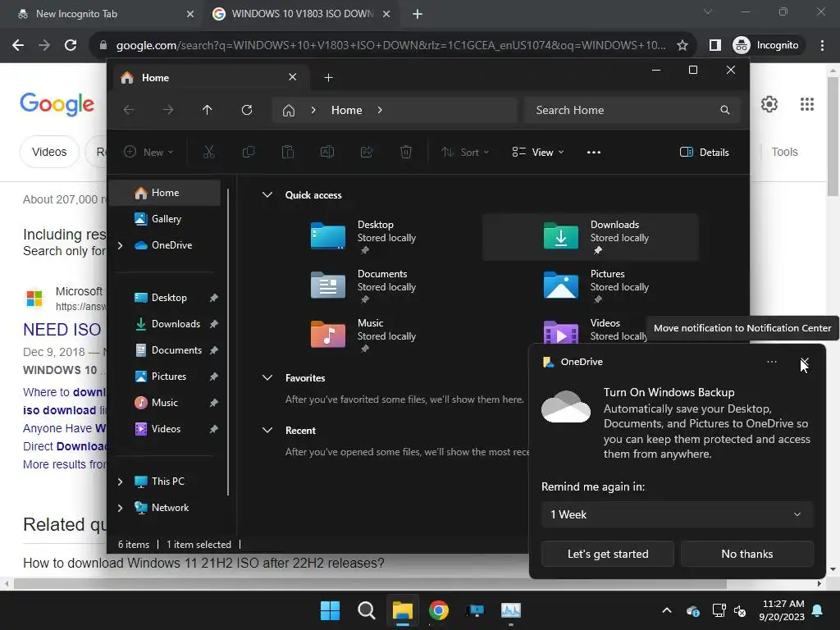The height and width of the screenshot is (630, 840).
Task: Collapse the Quick access section
Action: (x=267, y=195)
